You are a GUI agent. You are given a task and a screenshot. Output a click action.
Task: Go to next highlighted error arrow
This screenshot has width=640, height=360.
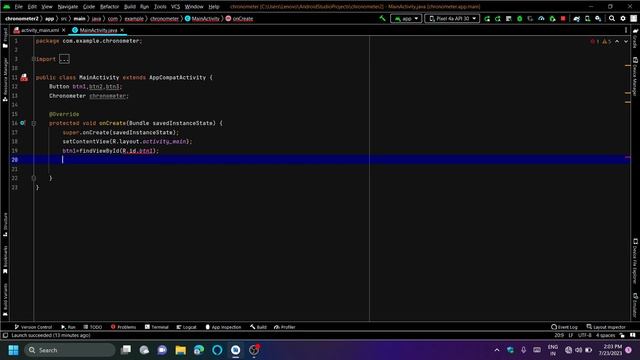[x=626, y=41]
